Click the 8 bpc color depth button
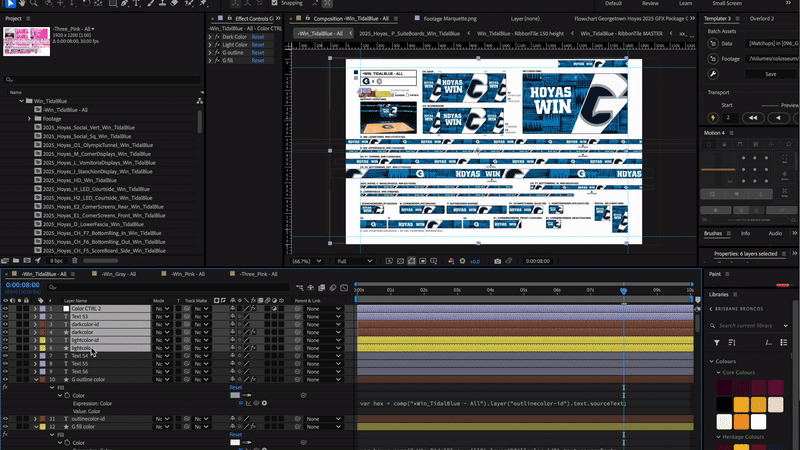 (x=56, y=261)
